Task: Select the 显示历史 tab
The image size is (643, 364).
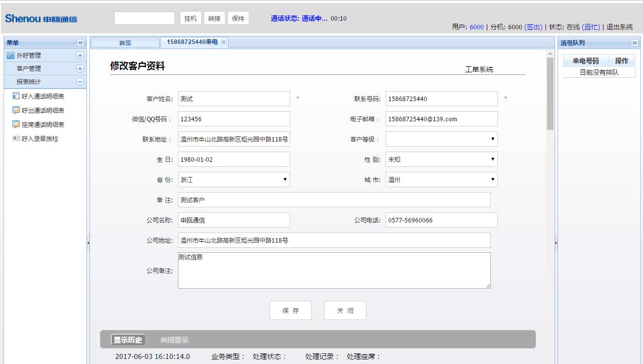Action: click(x=128, y=339)
